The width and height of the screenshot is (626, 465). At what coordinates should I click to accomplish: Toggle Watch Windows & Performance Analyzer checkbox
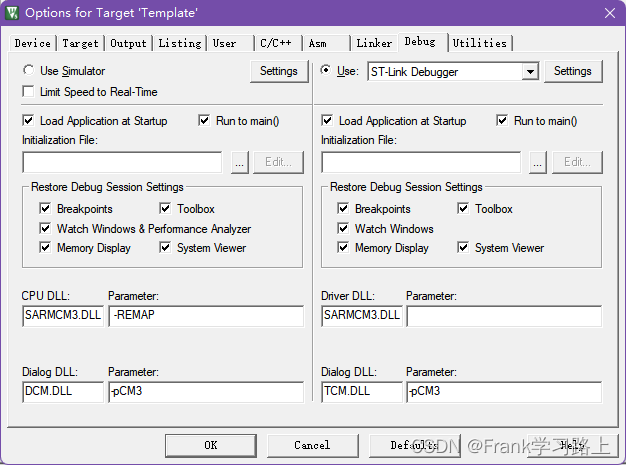(45, 228)
